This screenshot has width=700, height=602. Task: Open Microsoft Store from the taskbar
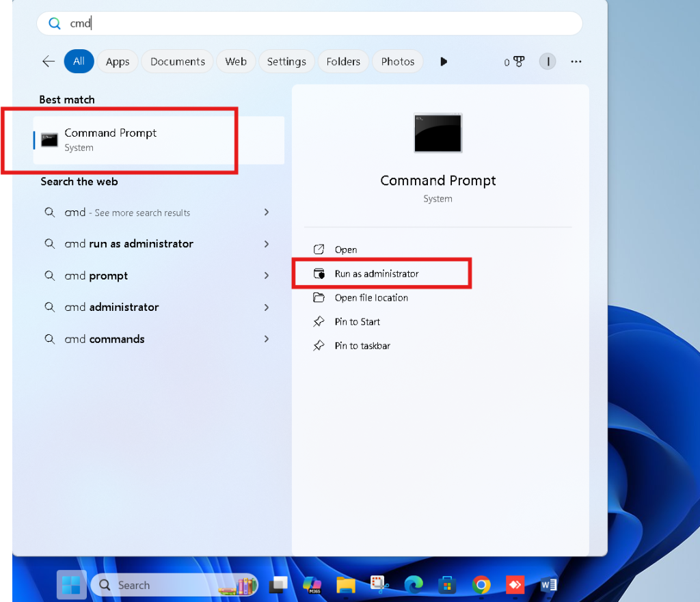tap(448, 586)
